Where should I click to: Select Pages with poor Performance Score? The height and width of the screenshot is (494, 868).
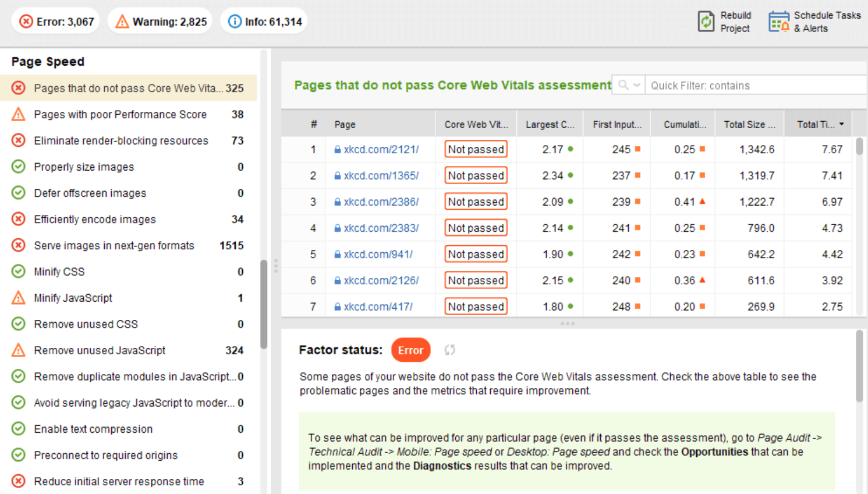click(120, 114)
